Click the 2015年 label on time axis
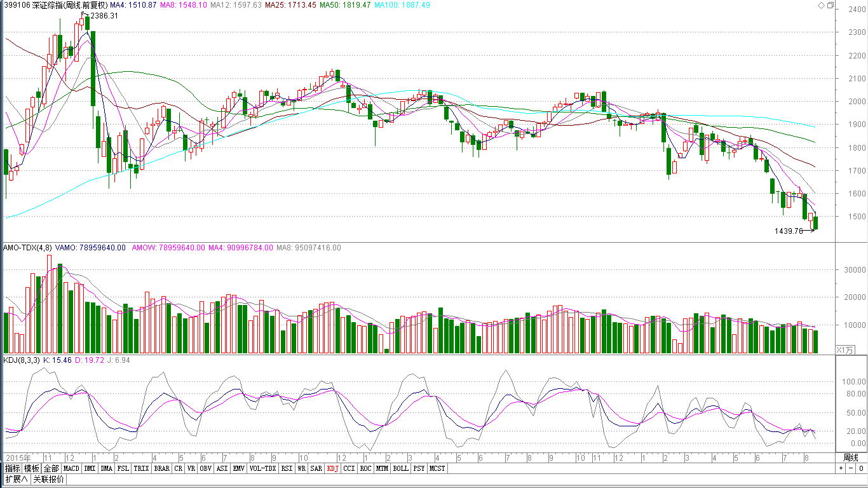The width and height of the screenshot is (868, 488). [17, 457]
